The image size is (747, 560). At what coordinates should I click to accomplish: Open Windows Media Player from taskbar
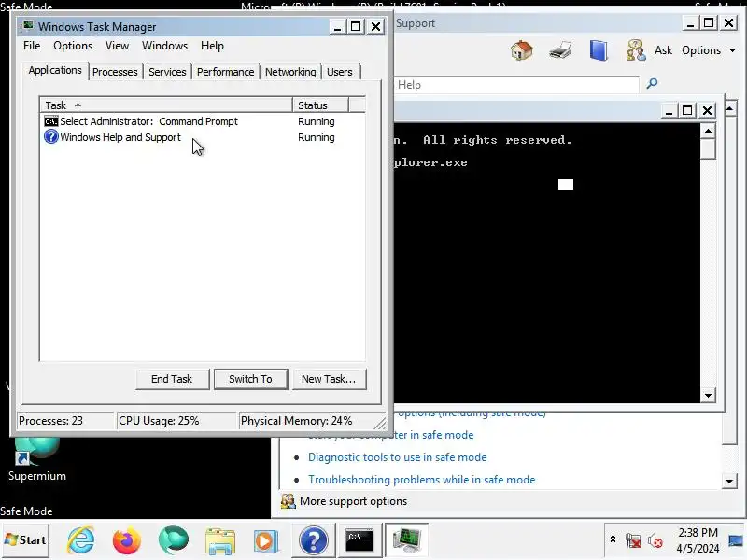(x=266, y=541)
